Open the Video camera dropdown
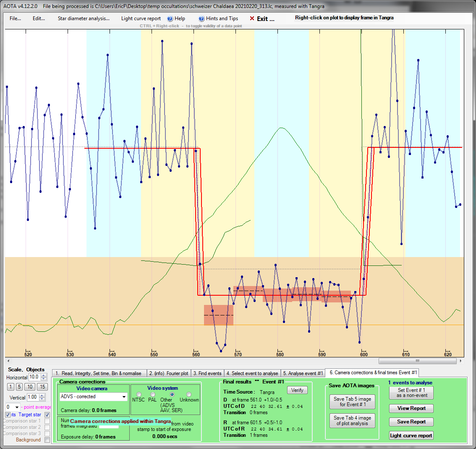 [124, 396]
